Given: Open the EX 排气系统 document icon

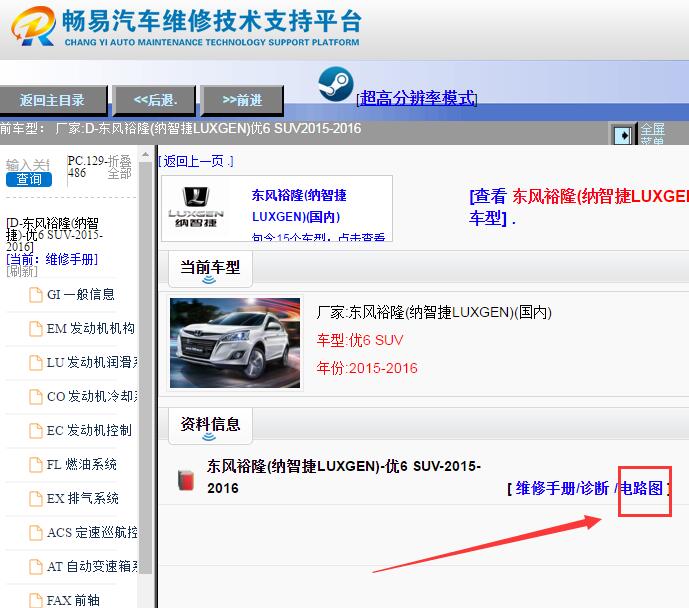Looking at the screenshot, I should (36, 499).
